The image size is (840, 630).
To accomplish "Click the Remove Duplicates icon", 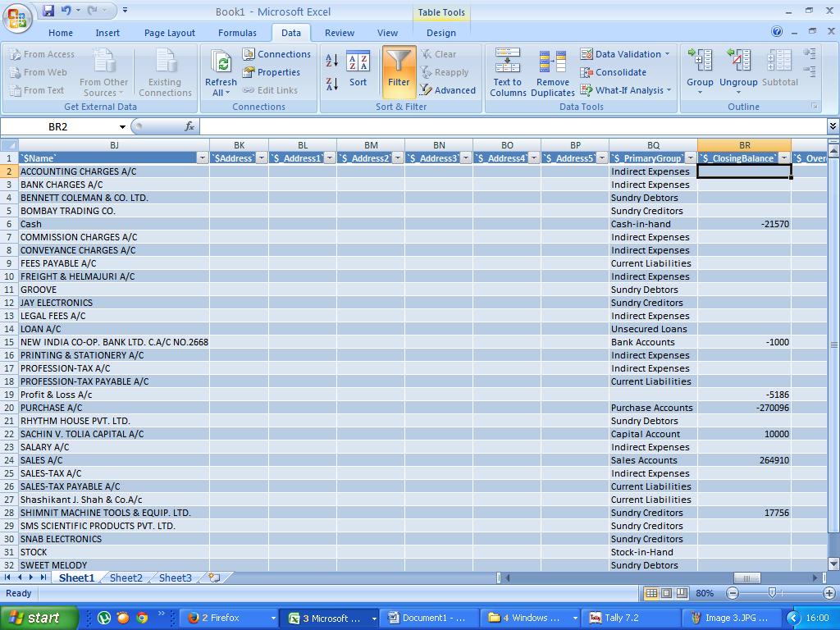I will click(x=552, y=71).
